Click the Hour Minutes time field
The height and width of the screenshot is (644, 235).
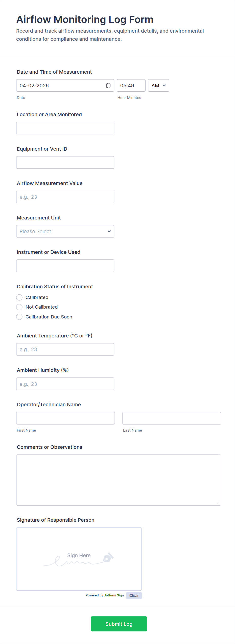(x=131, y=86)
